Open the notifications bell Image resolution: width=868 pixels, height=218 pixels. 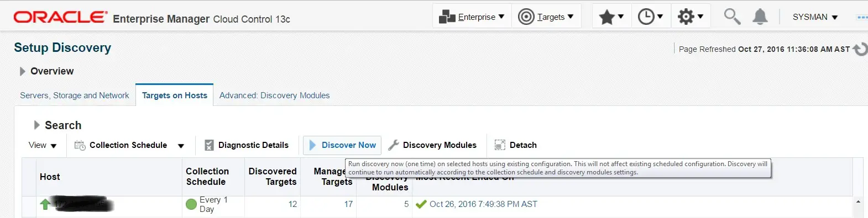pos(760,17)
